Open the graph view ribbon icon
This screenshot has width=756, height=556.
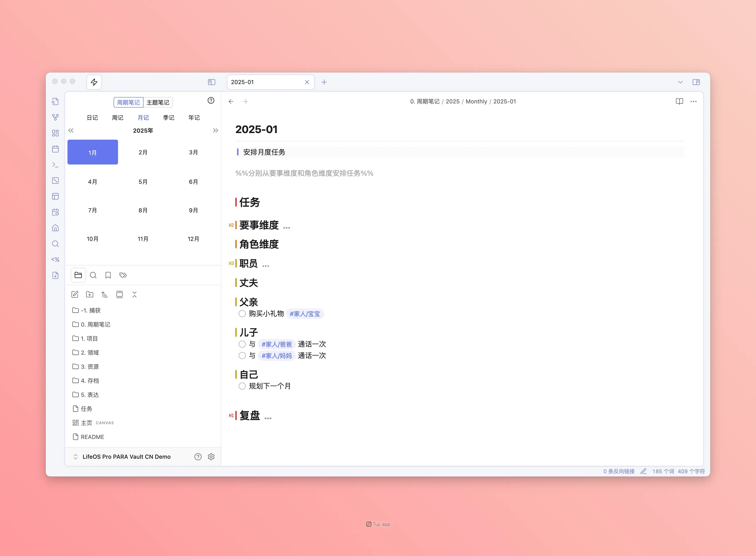pyautogui.click(x=56, y=117)
